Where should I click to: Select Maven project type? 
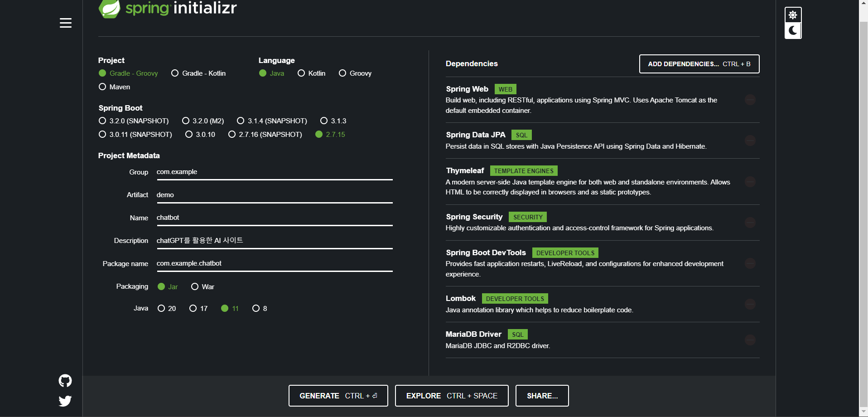[x=115, y=87]
